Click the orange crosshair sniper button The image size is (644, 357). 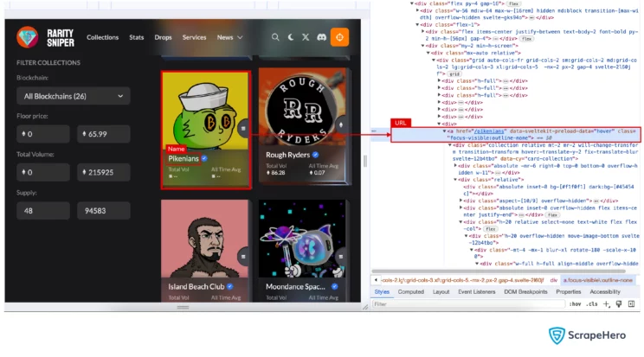(x=339, y=37)
